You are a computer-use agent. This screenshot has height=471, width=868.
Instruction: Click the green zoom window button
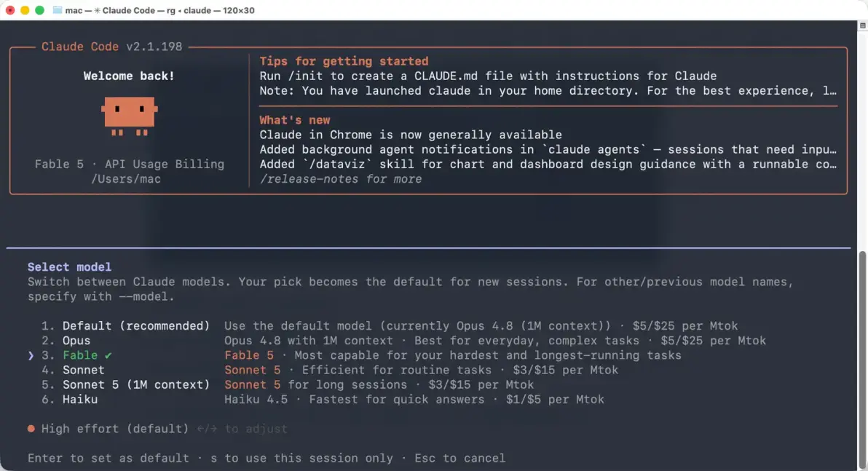pyautogui.click(x=39, y=10)
